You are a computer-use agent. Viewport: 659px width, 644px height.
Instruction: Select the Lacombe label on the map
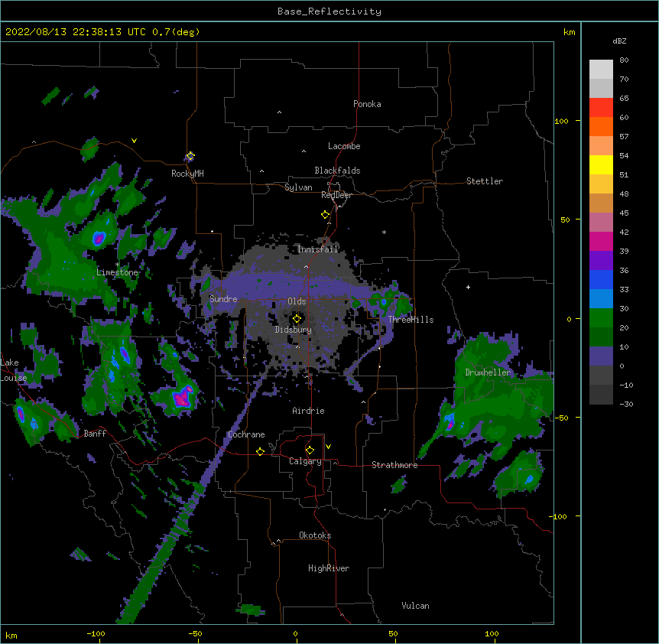(344, 146)
